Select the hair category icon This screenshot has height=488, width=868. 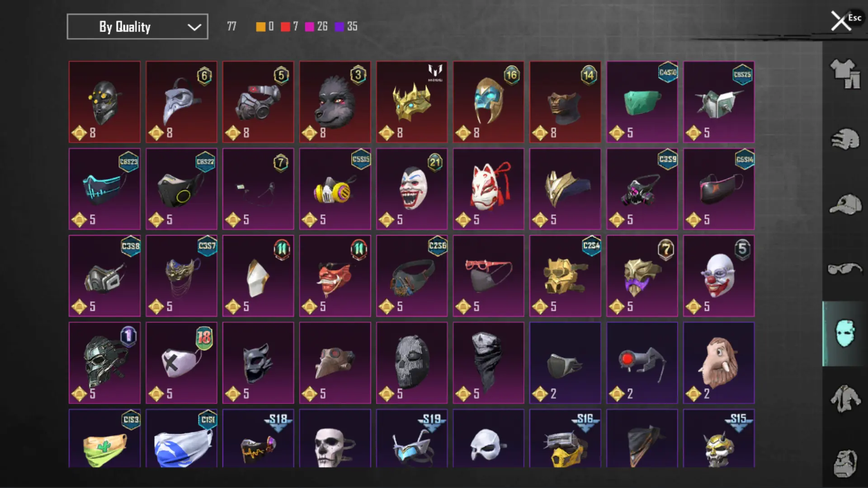click(844, 139)
